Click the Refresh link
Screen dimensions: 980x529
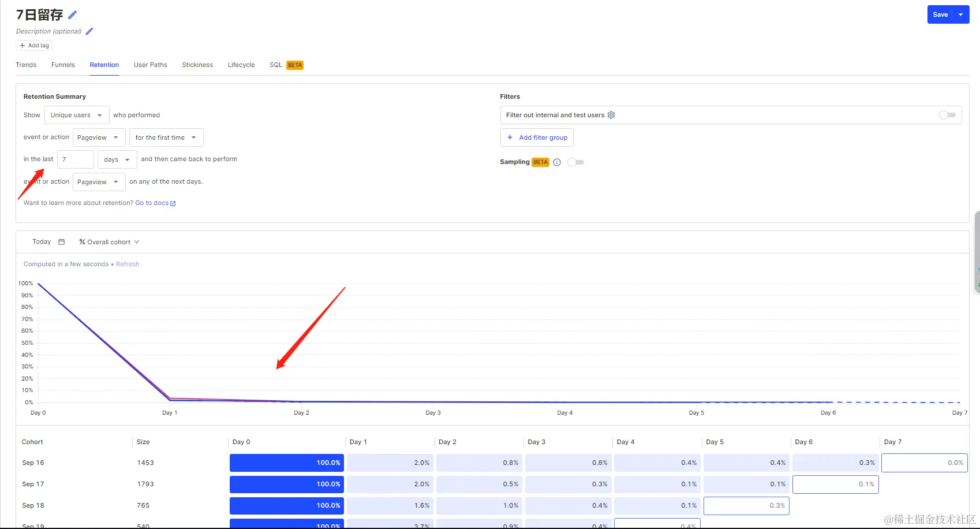click(128, 264)
